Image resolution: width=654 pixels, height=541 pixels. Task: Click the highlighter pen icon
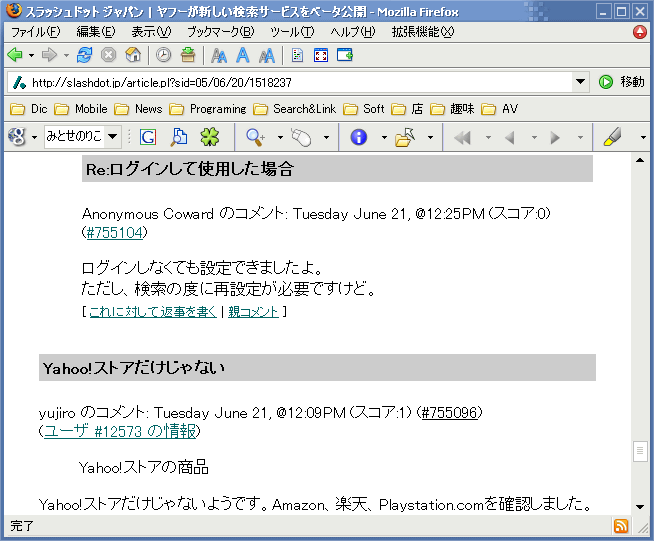coord(612,137)
